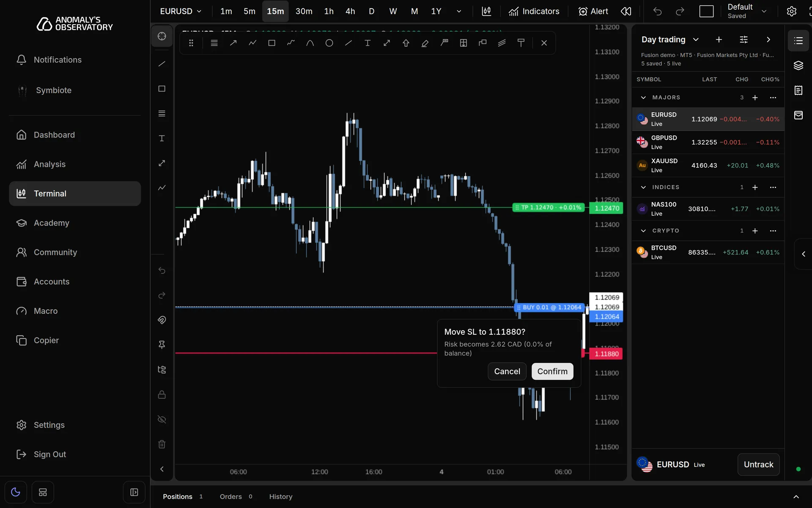
Task: Select the text tool in top drawing toolbar
Action: (368, 43)
